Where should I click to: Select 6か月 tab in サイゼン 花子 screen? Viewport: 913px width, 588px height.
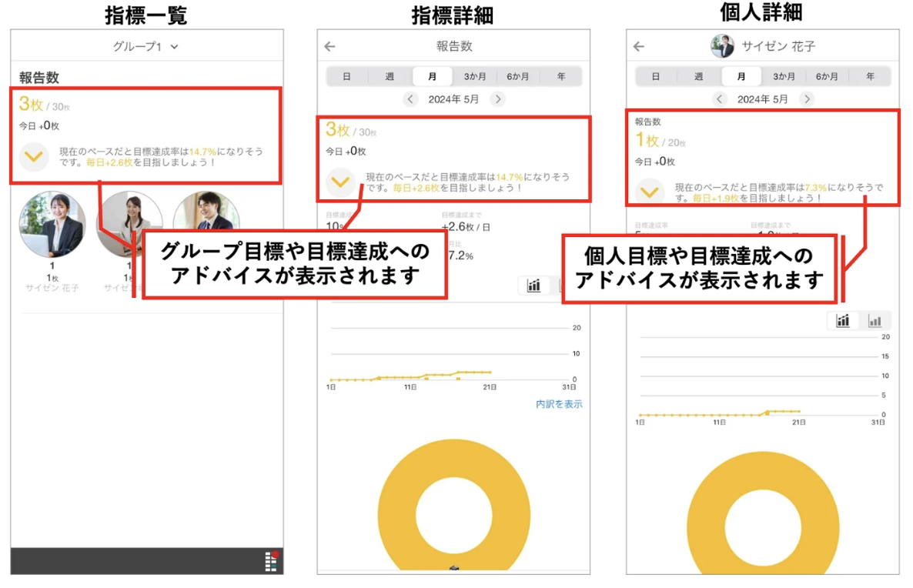[827, 76]
